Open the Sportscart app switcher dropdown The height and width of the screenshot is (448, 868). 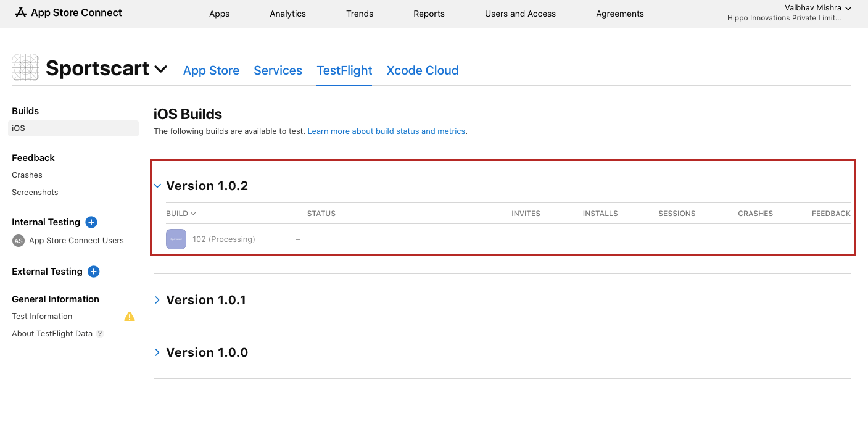[161, 69]
